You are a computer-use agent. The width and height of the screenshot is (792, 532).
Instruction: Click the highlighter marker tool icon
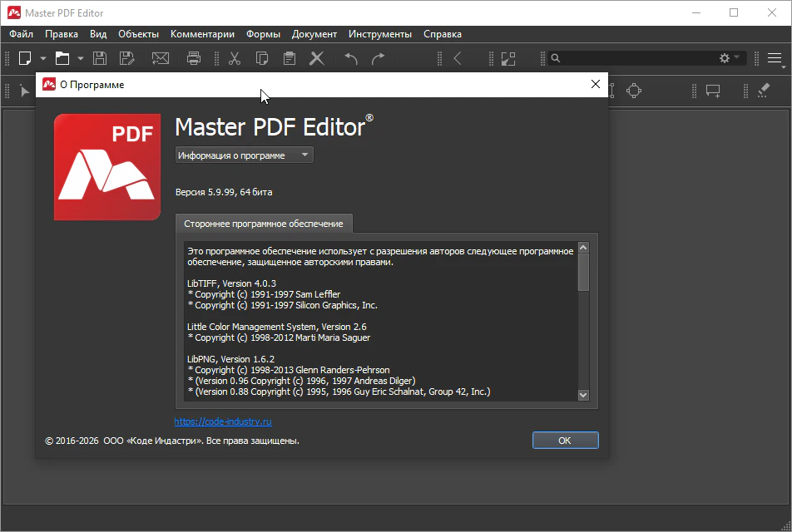tap(763, 91)
